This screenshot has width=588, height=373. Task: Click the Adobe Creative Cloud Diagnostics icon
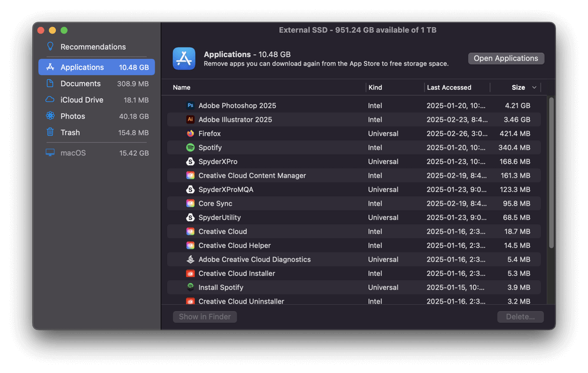(191, 259)
